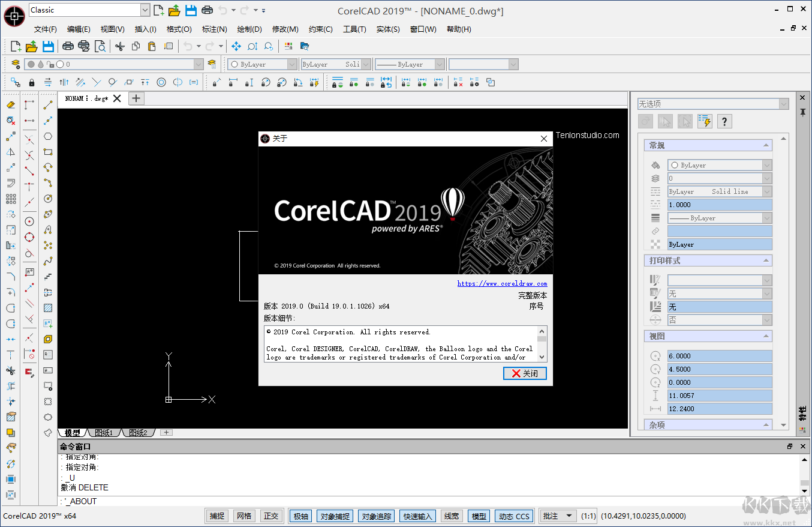Open the 绘制(D) menu
This screenshot has height=527, width=812.
[x=249, y=29]
